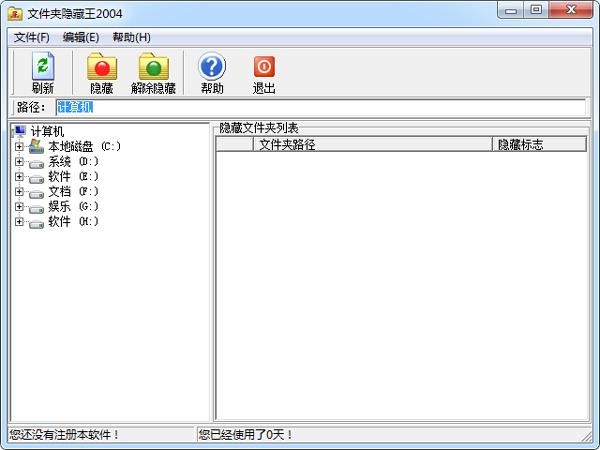Expand the 软件 (H:) node
Viewport: 600px width, 450px height.
19,221
